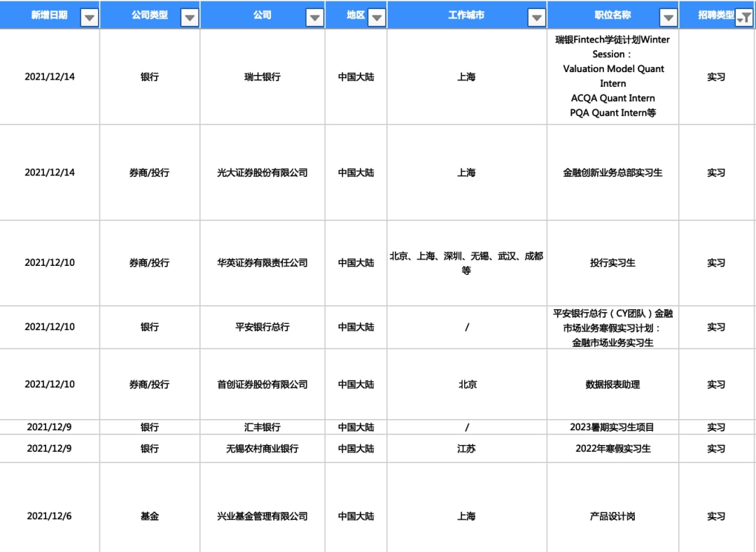Click the 2022年寒假实习生 position cell
The height and width of the screenshot is (552, 756).
[x=612, y=448]
